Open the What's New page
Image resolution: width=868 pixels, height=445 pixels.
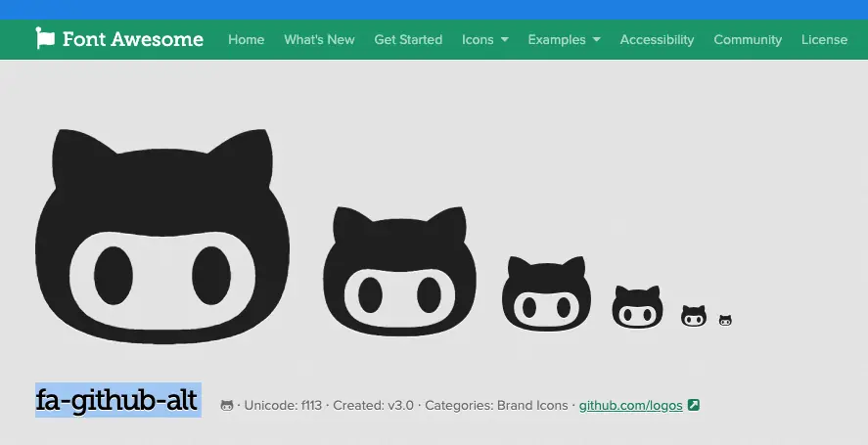tap(319, 39)
